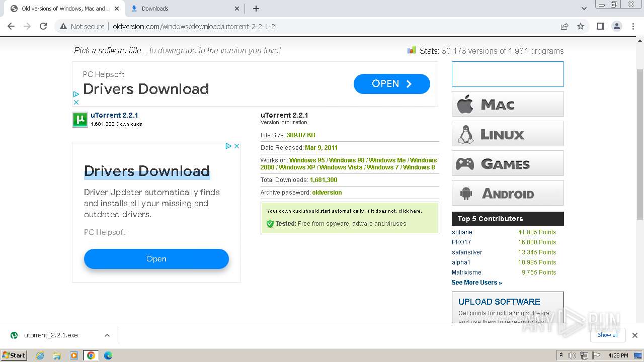This screenshot has height=362, width=644.
Task: Select Chrome in the taskbar
Action: (x=91, y=355)
